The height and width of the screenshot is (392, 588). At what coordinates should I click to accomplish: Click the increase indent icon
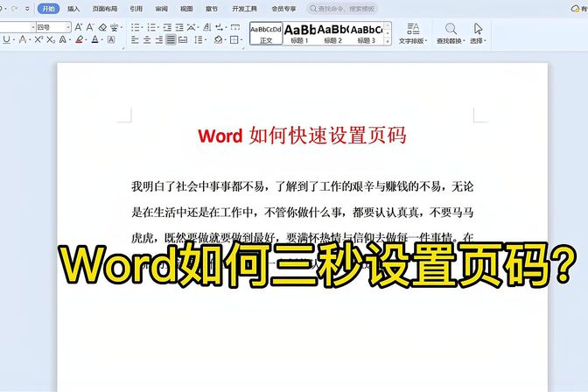(179, 27)
